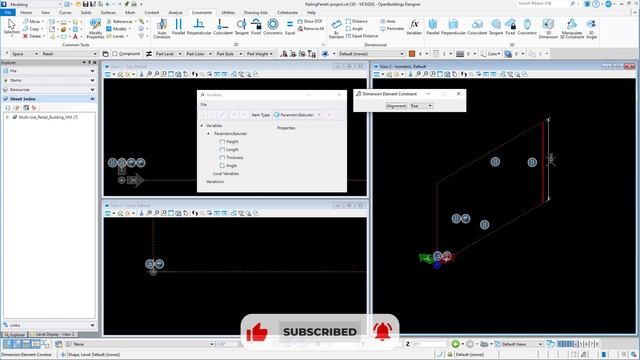640x360 pixels.
Task: Select the Angle variable
Action: (x=231, y=166)
